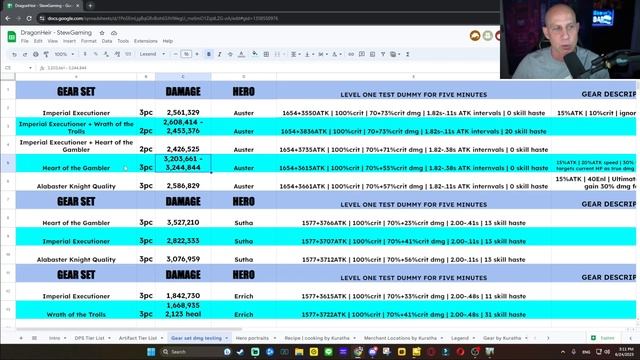
Task: Open the File menu
Action: (x=24, y=41)
